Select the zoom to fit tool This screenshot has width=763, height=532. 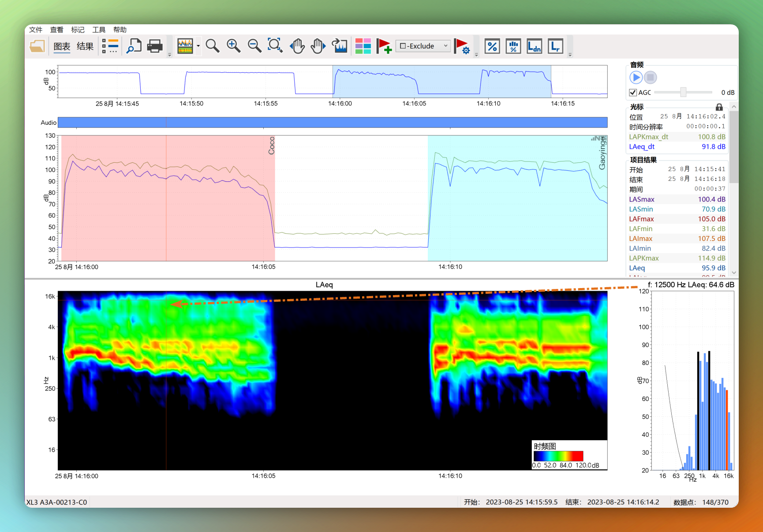[x=275, y=46]
